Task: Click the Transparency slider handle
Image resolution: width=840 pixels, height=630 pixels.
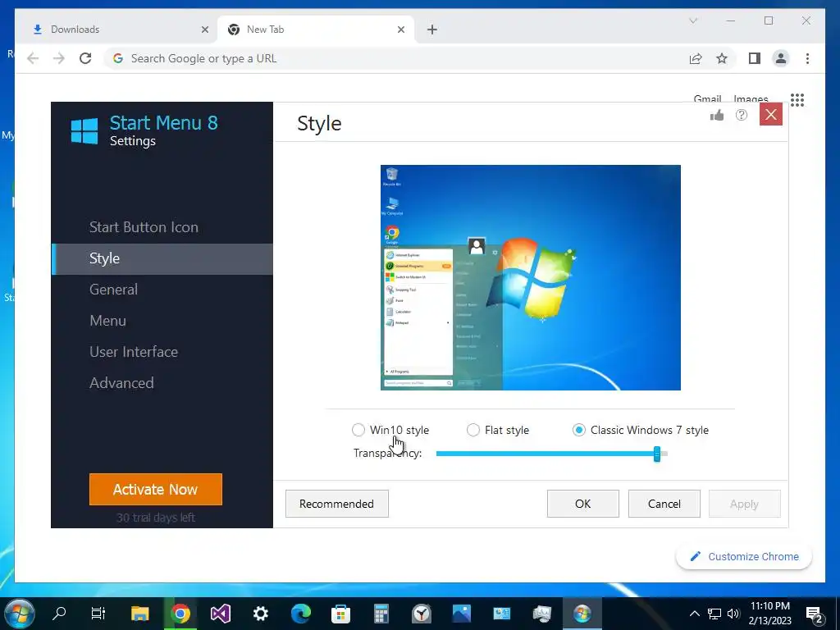Action: pyautogui.click(x=657, y=454)
